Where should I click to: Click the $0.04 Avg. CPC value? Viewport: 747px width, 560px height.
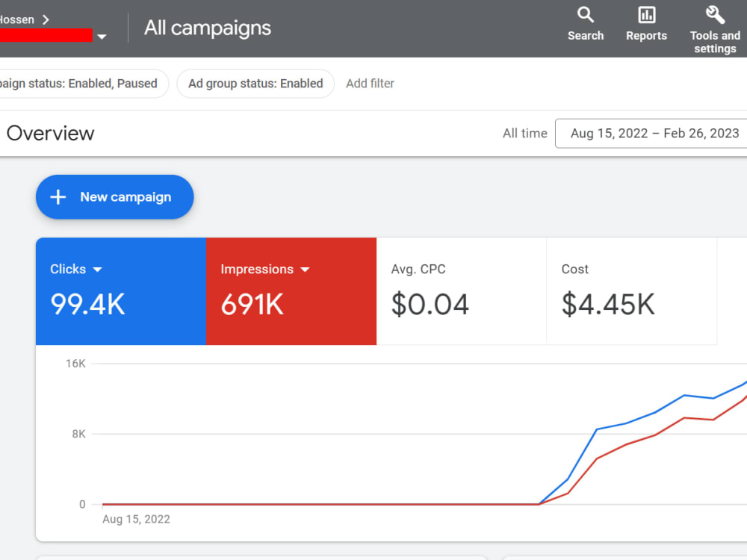point(430,305)
